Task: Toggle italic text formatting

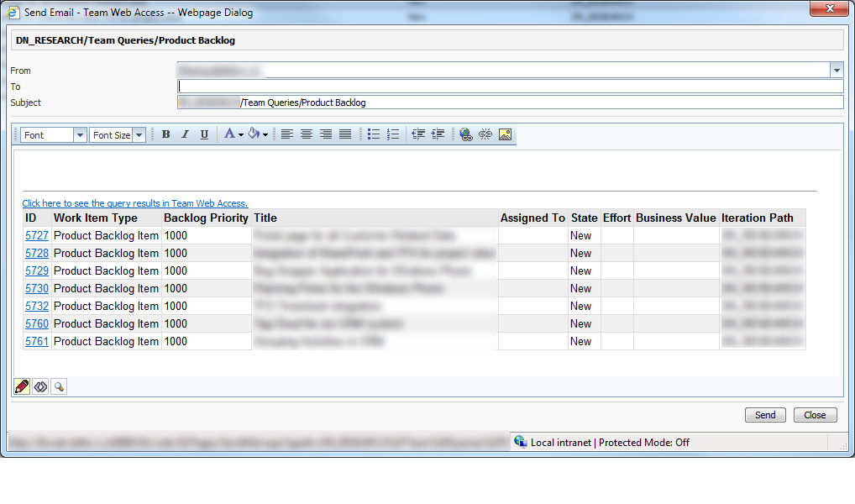Action: pyautogui.click(x=185, y=134)
